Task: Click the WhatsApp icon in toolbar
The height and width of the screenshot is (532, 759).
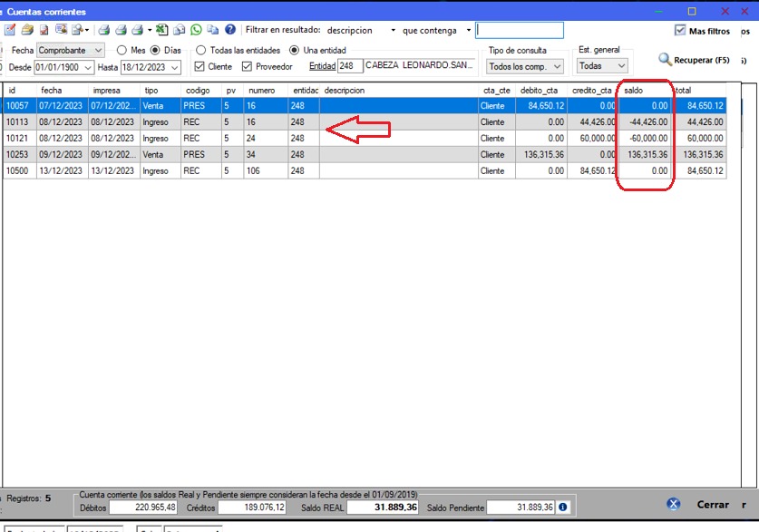Action: coord(196,30)
